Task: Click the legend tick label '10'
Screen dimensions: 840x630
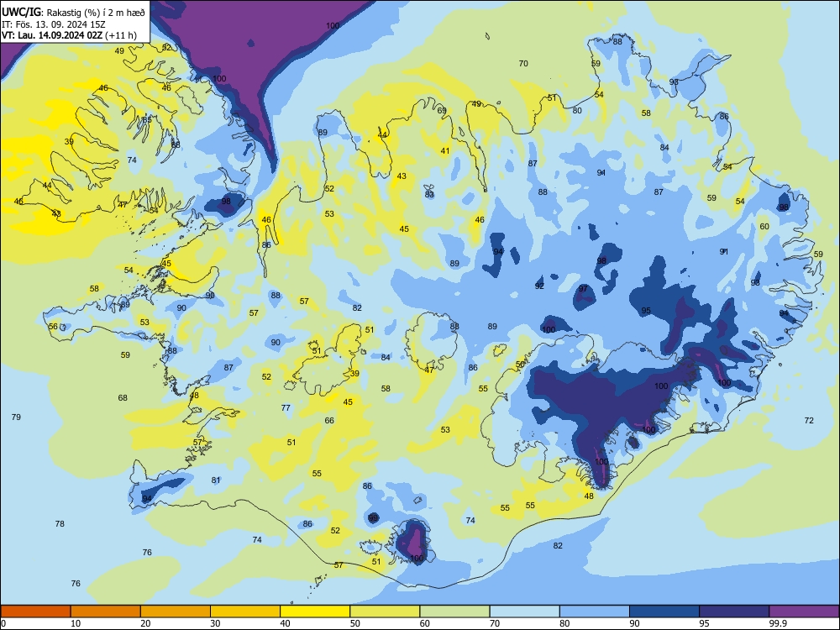Action: click(x=76, y=623)
